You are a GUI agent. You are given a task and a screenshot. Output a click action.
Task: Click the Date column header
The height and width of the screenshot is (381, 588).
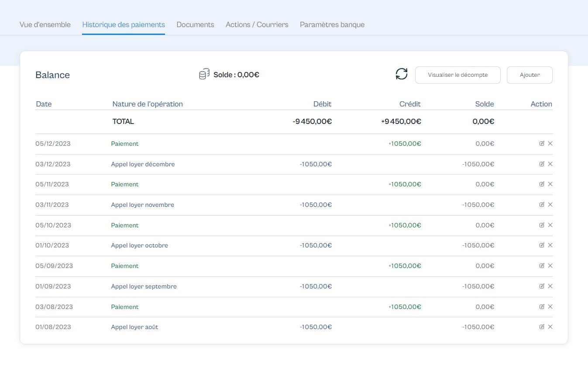[x=44, y=104]
